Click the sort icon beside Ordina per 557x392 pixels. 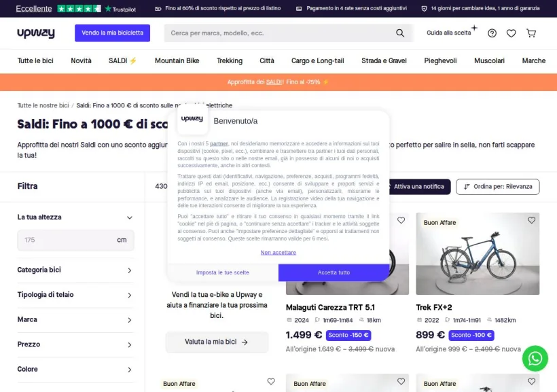point(467,187)
